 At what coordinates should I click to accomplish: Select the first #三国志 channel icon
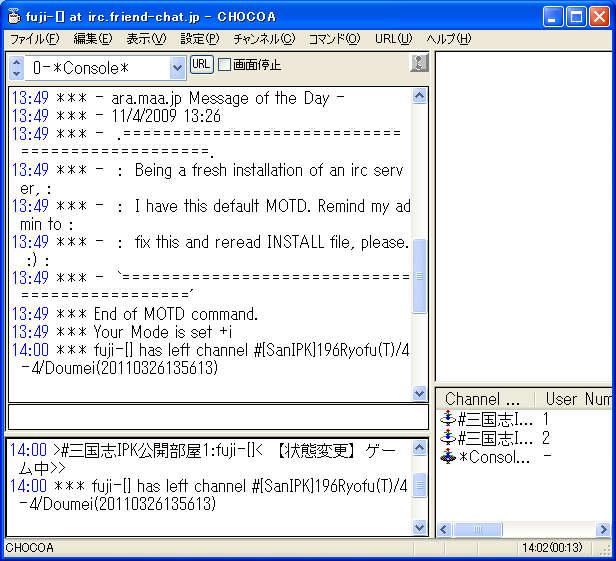[448, 419]
